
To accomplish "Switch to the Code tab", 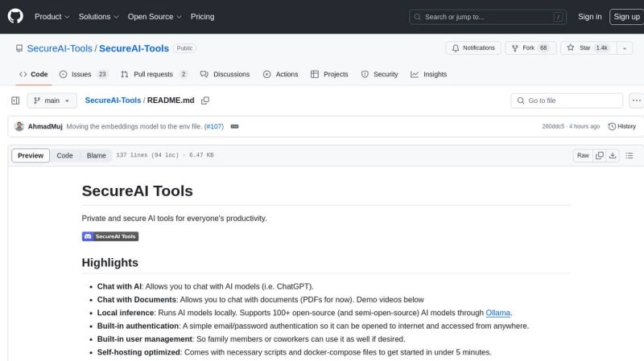I will click(x=34, y=74).
